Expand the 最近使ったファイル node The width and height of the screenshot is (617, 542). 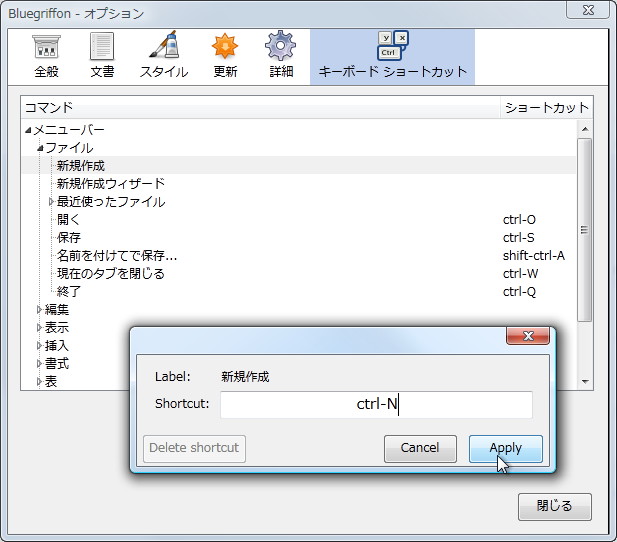51,202
